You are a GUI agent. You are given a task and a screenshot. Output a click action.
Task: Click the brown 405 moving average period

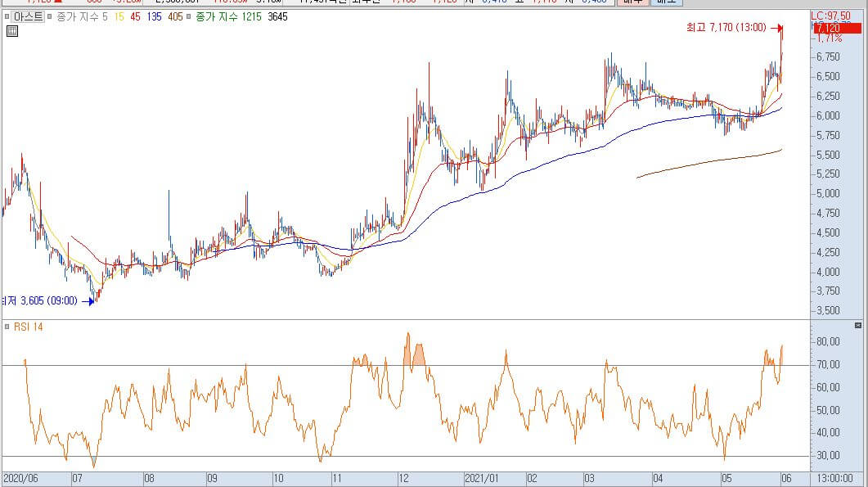(176, 16)
